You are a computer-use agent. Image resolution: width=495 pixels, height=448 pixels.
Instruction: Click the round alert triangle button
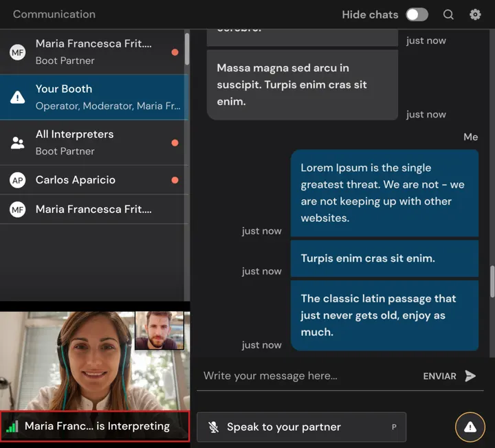coord(470,427)
